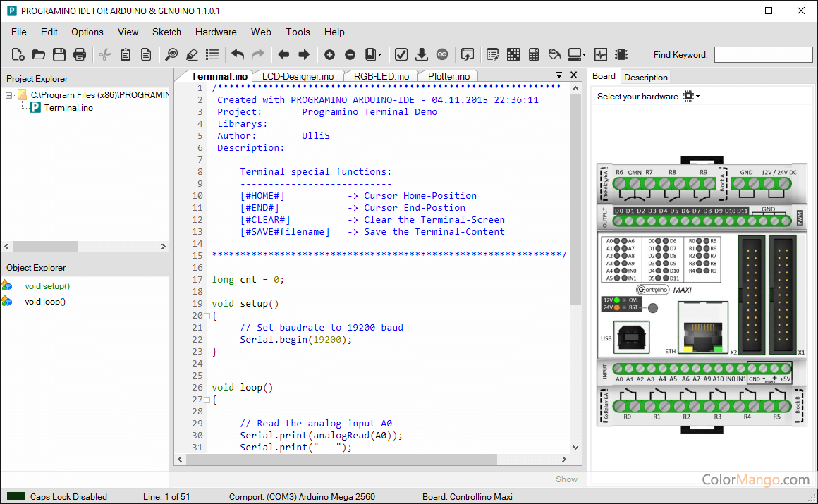Image resolution: width=818 pixels, height=504 pixels.
Task: Fold the setup() code block at line 20
Action: coord(207,316)
